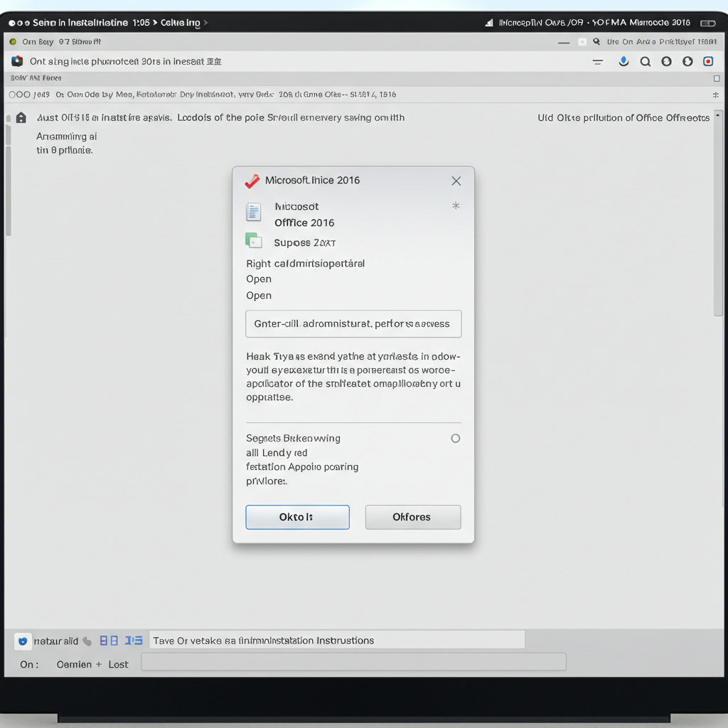
Task: Click the BOhY AM Fence label
Action: (x=36, y=78)
